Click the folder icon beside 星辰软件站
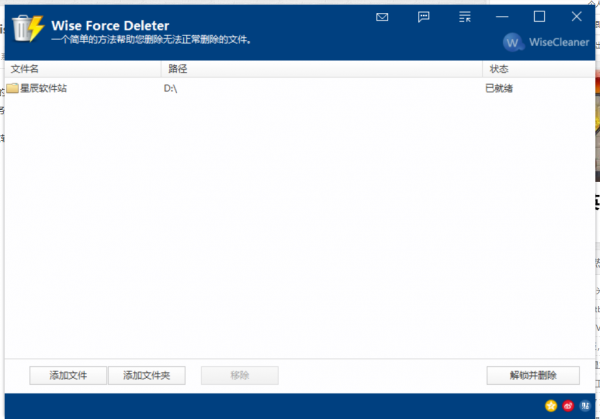This screenshot has height=419, width=600. (12, 88)
